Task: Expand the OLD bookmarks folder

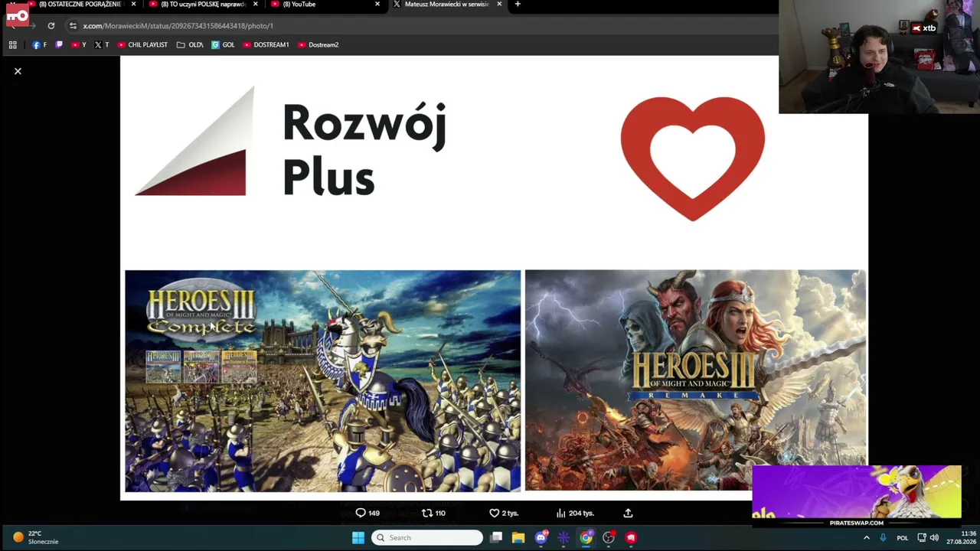Action: (189, 45)
